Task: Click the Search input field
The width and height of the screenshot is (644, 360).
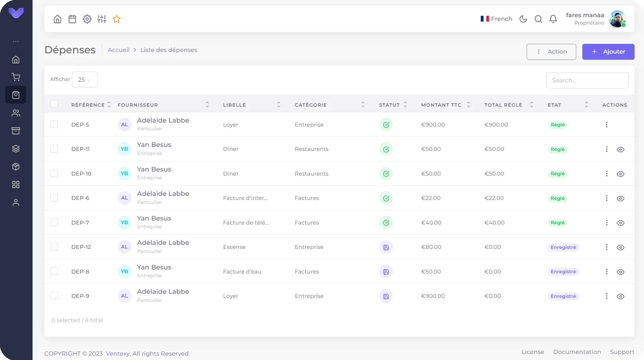Action: pyautogui.click(x=587, y=80)
